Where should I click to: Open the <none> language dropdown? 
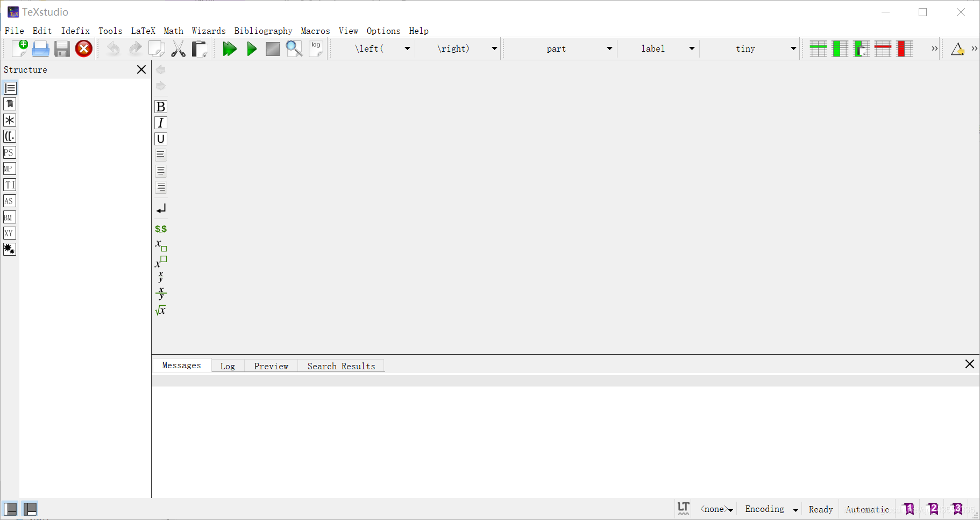click(x=716, y=509)
